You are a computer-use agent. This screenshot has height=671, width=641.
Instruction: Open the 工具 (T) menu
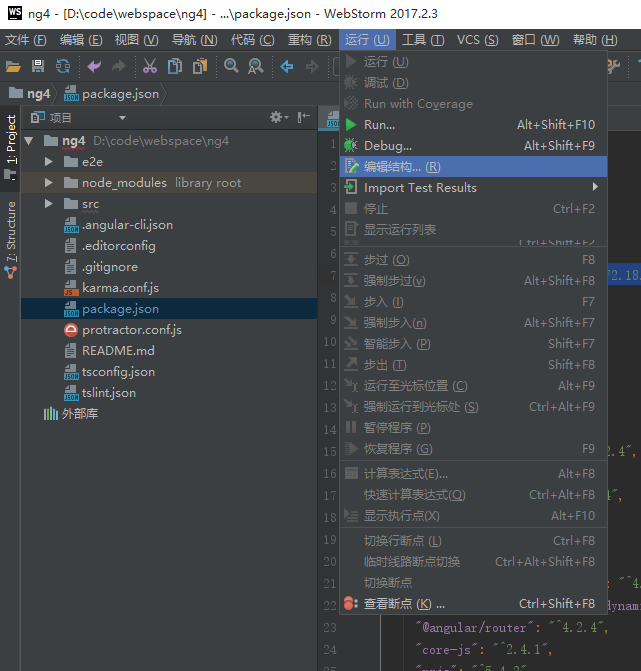click(423, 40)
